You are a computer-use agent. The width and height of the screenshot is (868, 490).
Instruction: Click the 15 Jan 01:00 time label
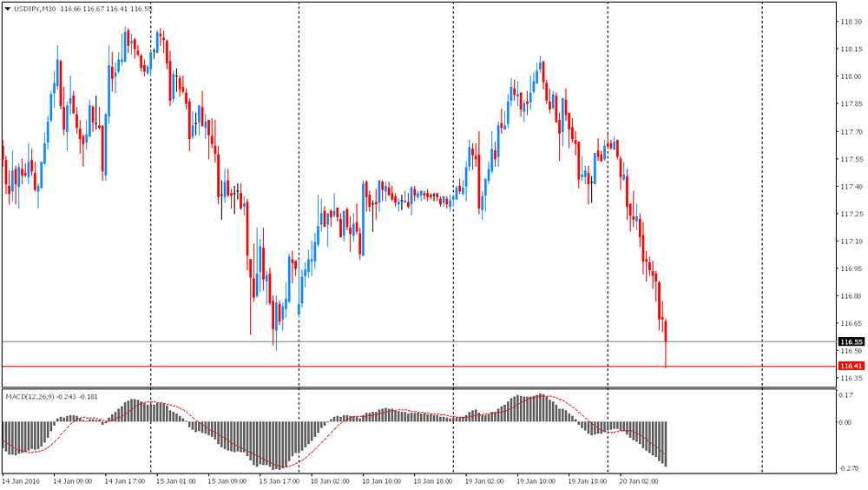click(176, 481)
